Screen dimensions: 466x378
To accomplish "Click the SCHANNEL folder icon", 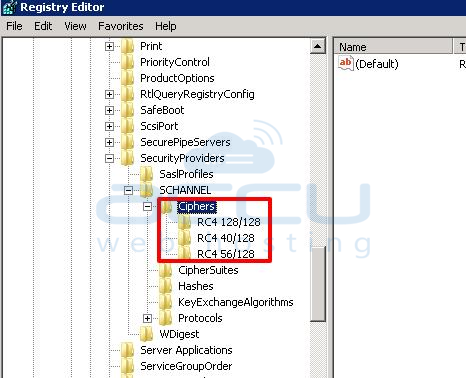I will [x=147, y=190].
